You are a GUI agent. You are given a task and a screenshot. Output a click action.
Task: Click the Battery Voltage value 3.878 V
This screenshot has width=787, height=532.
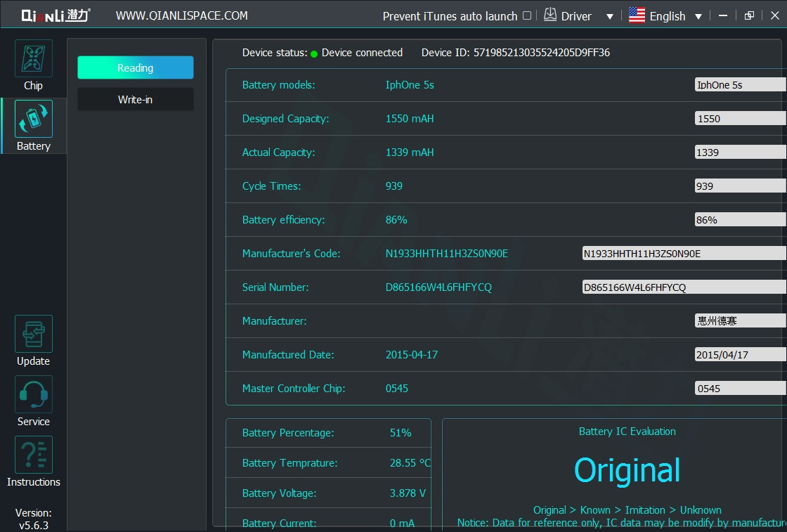408,493
